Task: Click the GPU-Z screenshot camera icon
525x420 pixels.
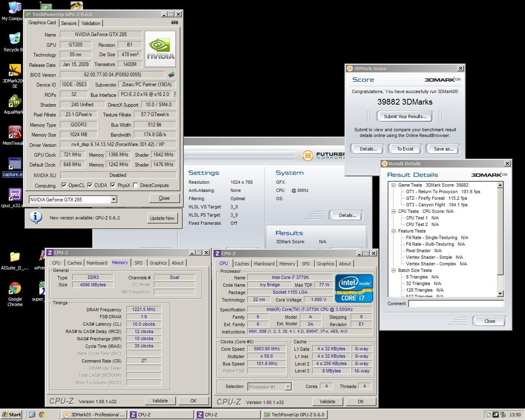Action: pyautogui.click(x=175, y=23)
